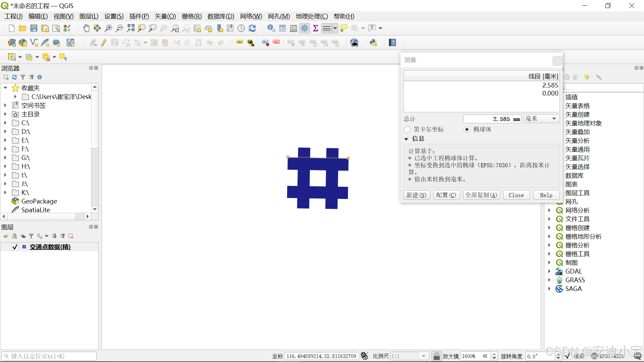Screen dimensions: 644x362
Task: Click the Refresh map icon
Action: tap(252, 28)
